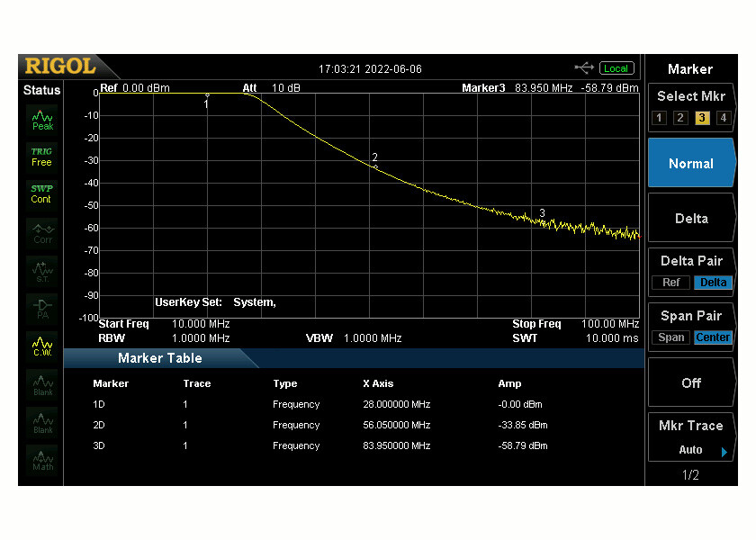
Task: Select the Delta marker mode
Action: 691,218
